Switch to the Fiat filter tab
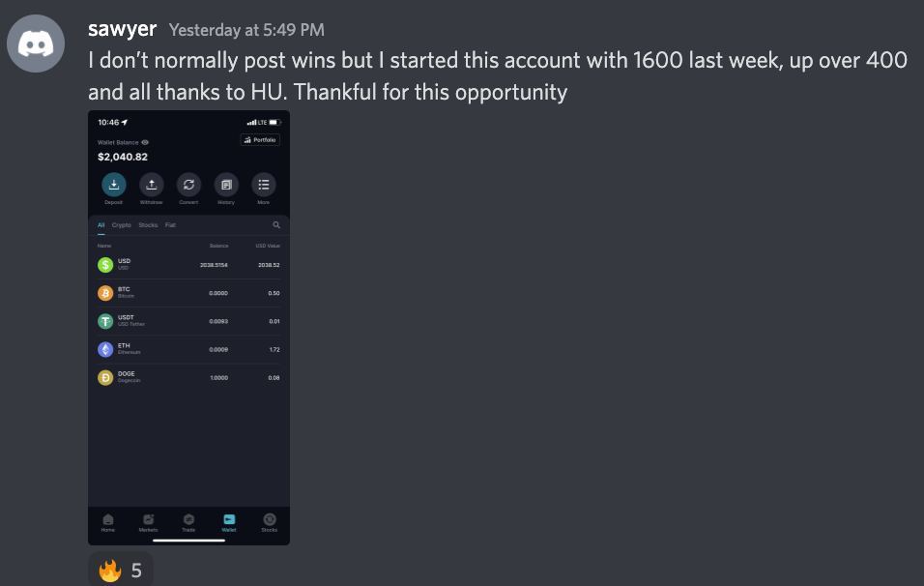This screenshot has width=924, height=586. point(170,225)
